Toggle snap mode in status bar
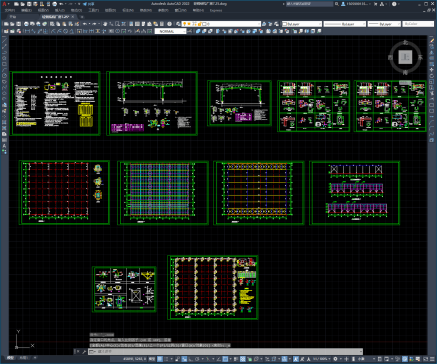This screenshot has height=364, width=437. point(166,359)
